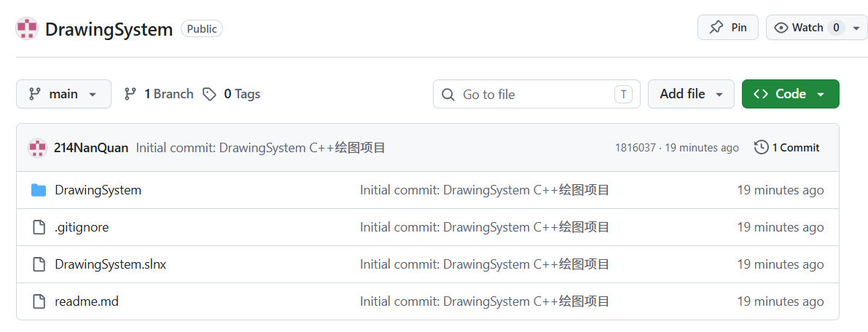The width and height of the screenshot is (868, 332).
Task: Click the DrawingSystem.slnx file icon
Action: tap(38, 264)
